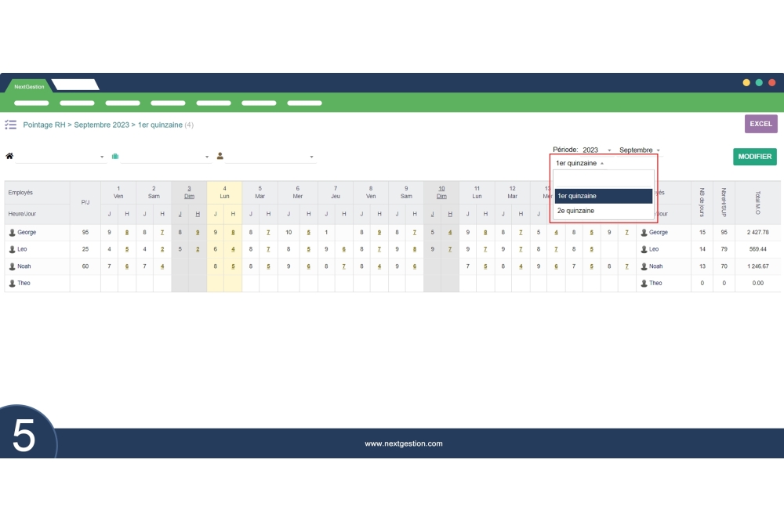
Task: Select 2e quinzaine from the open list
Action: pyautogui.click(x=576, y=210)
